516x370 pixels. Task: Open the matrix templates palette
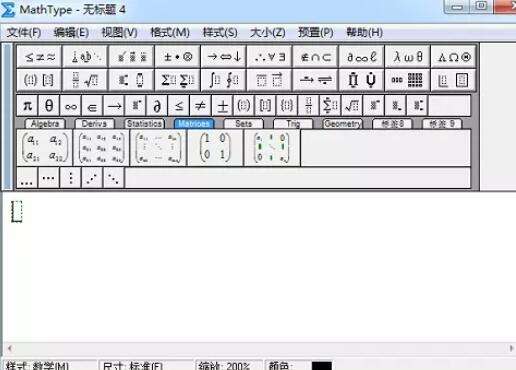[x=407, y=80]
